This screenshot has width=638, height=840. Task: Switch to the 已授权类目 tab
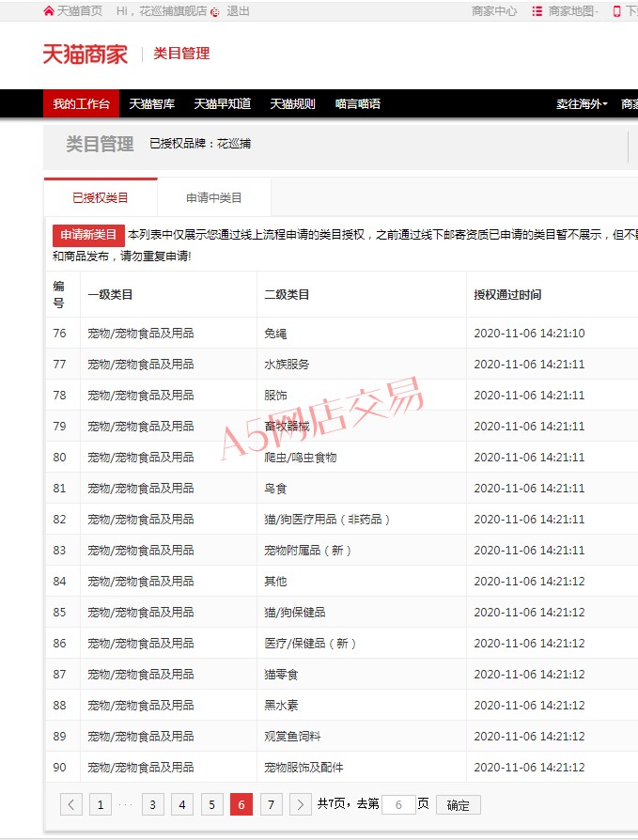point(101,197)
